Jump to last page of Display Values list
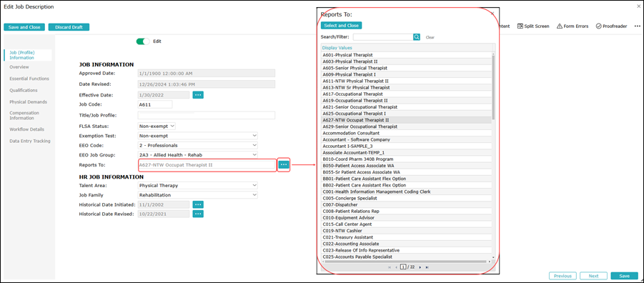 click(x=427, y=267)
